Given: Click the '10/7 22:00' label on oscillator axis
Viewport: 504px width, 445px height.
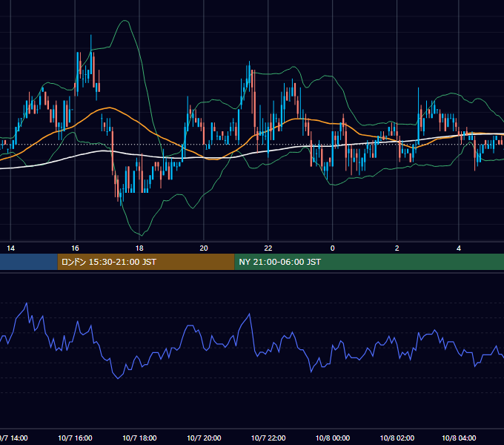Looking at the screenshot, I should (268, 438).
